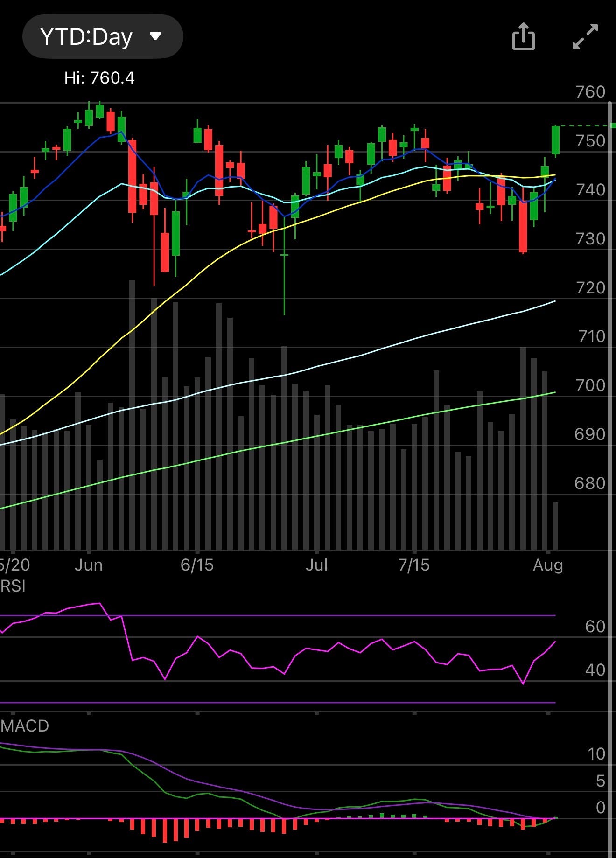Click the 710 price axis label
This screenshot has height=858, width=616.
pyautogui.click(x=591, y=336)
